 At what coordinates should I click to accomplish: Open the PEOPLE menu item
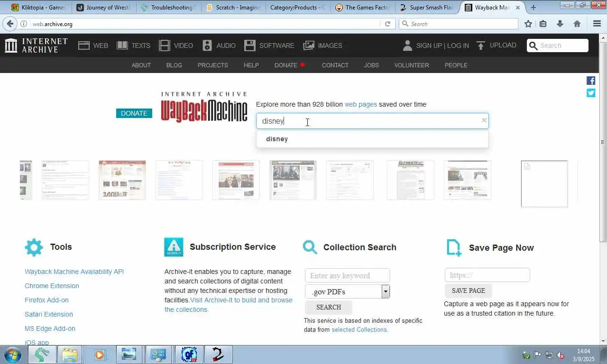456,65
